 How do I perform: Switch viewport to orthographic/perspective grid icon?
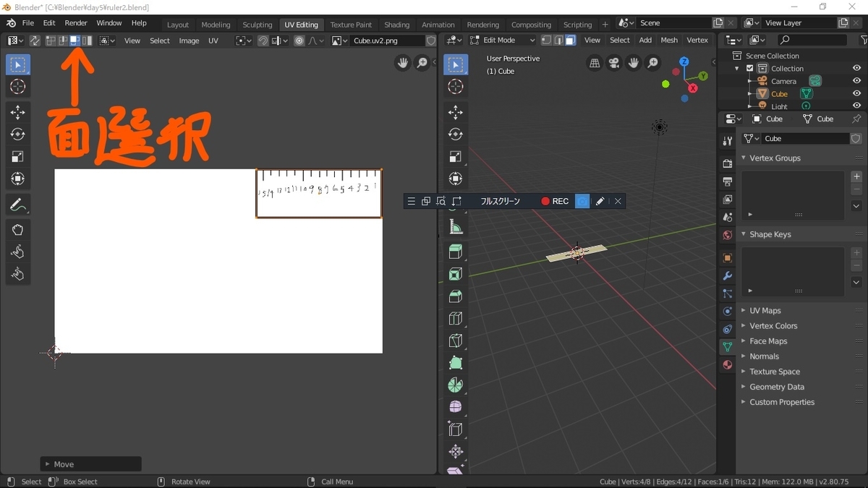(x=595, y=64)
